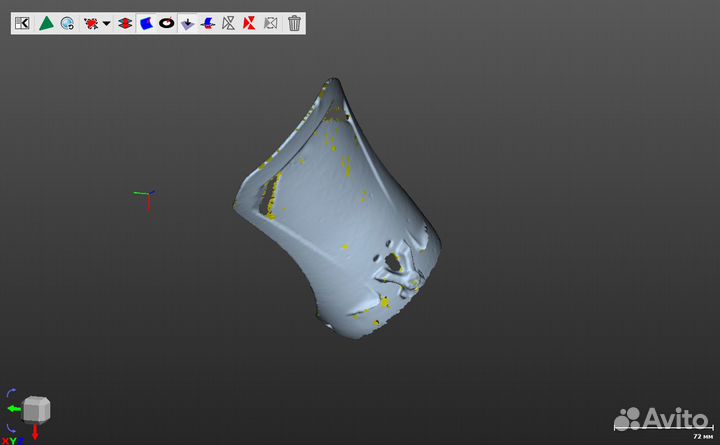
Task: Click the gray view orientation cube
Action: (37, 409)
